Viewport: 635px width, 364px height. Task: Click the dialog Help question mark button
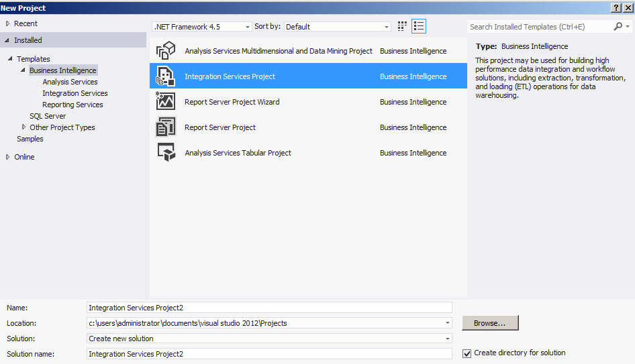pyautogui.click(x=616, y=7)
